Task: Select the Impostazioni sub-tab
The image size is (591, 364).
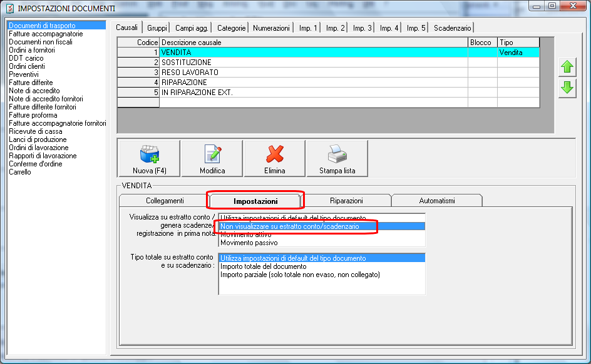Action: (x=255, y=201)
